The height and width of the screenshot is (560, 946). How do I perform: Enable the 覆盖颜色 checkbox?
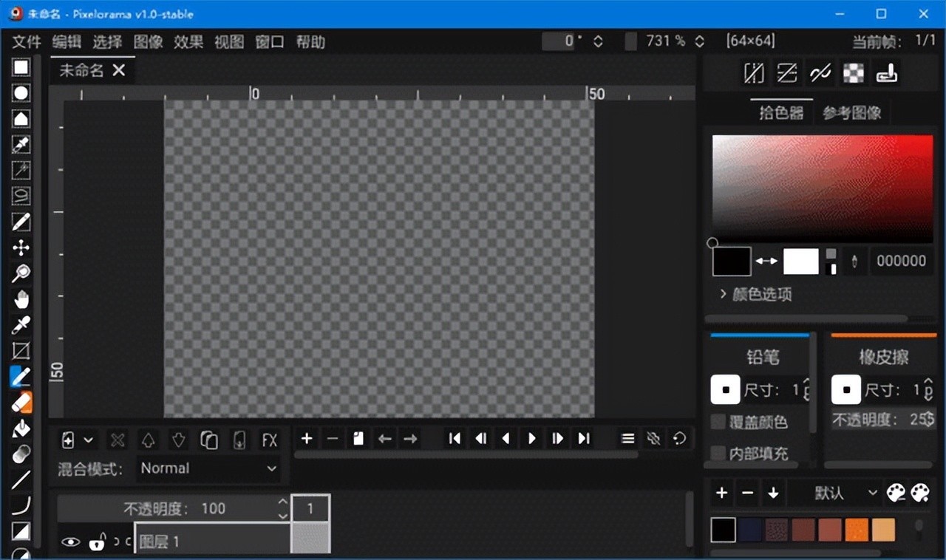(x=718, y=422)
